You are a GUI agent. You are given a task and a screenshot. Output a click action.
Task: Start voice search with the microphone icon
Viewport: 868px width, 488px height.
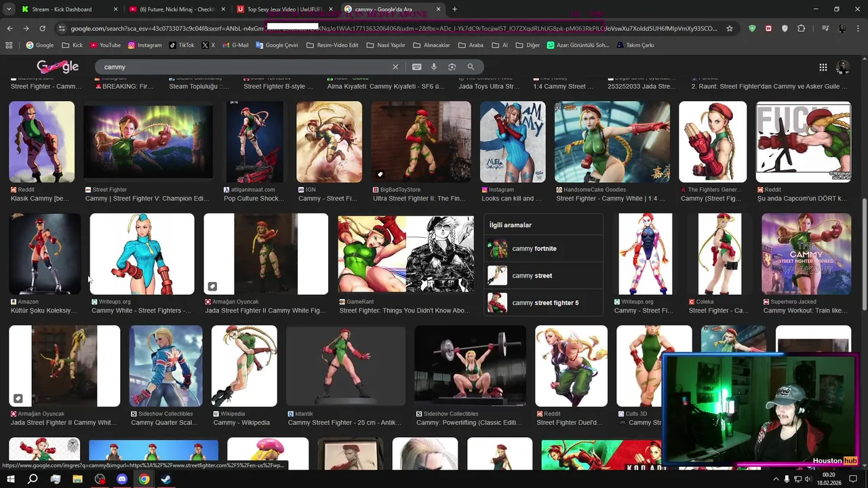click(x=434, y=67)
